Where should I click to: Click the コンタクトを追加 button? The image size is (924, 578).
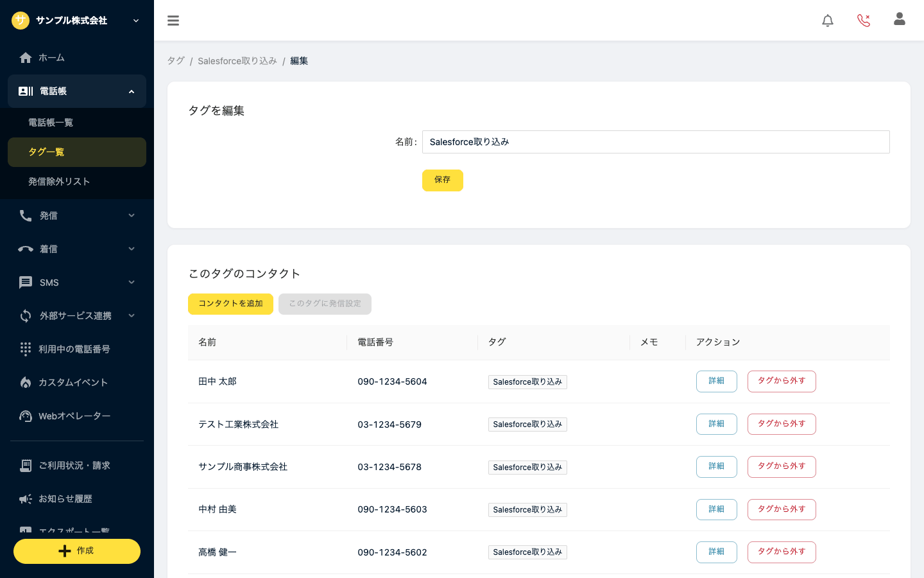click(230, 304)
